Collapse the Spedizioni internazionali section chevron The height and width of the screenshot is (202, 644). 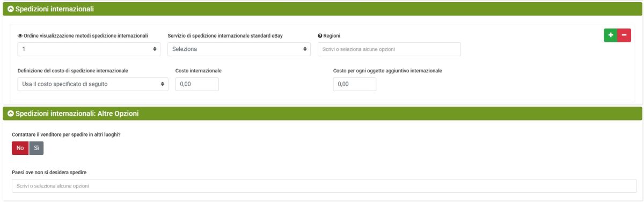pos(10,9)
